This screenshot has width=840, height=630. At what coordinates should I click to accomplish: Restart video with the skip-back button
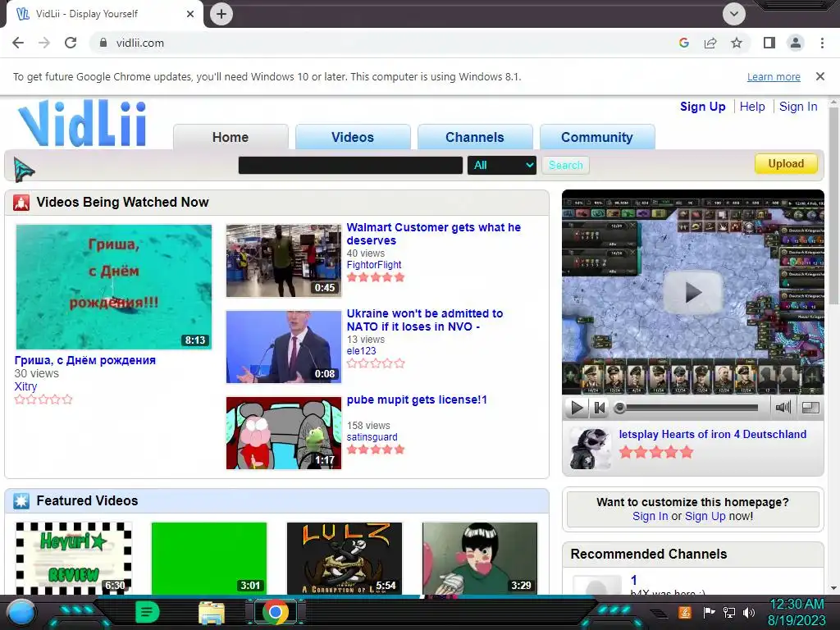click(x=600, y=408)
